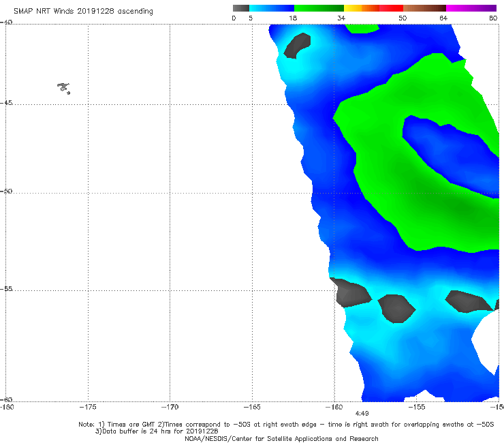Click the color bar label '80'
This screenshot has height=443, width=504.
[493, 18]
